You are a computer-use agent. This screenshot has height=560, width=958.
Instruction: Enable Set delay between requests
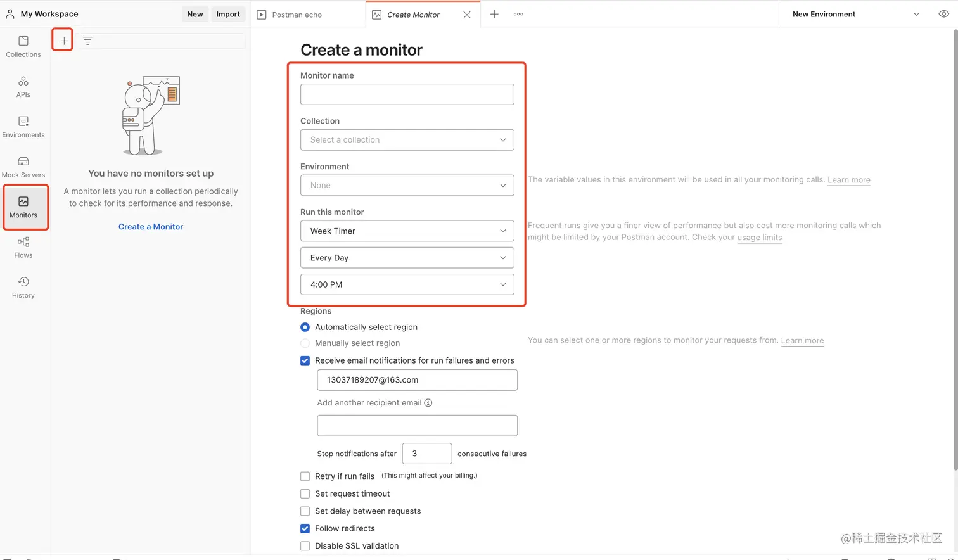point(305,511)
